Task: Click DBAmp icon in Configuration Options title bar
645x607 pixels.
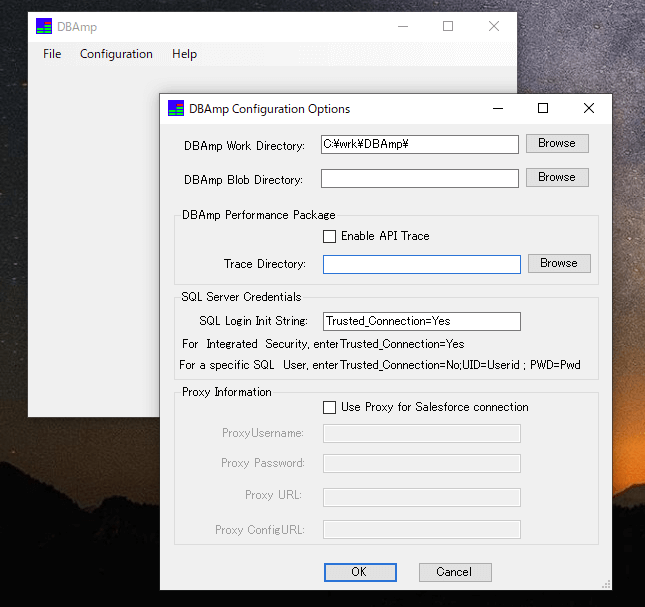Action: 176,108
